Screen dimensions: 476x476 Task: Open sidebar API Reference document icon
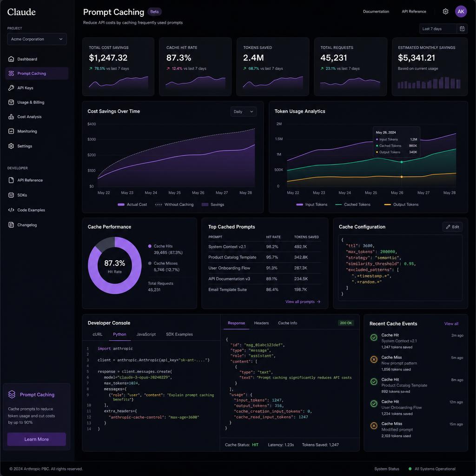coord(11,180)
